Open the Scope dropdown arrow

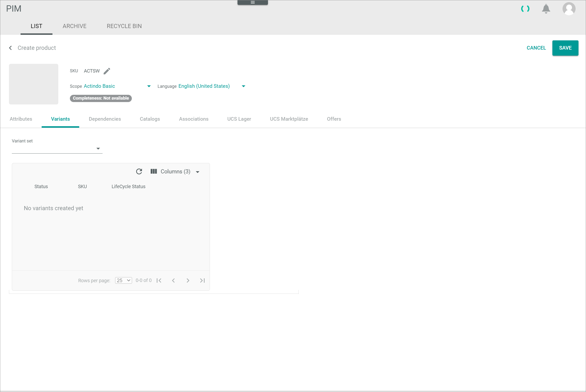pos(149,86)
